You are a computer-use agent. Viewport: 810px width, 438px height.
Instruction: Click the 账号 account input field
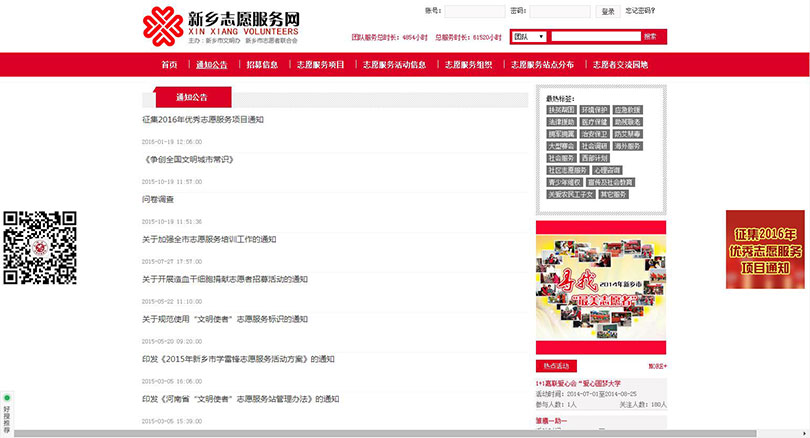tap(474, 12)
